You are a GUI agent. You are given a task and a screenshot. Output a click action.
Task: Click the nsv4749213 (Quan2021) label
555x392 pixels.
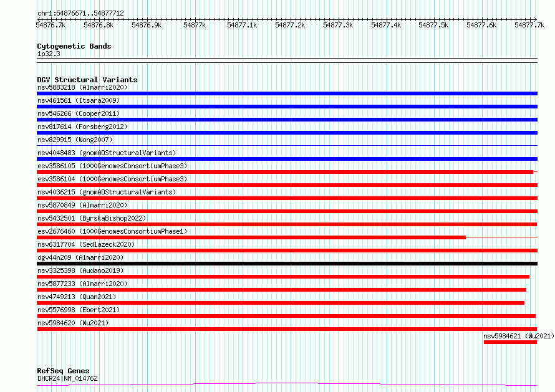pyautogui.click(x=77, y=297)
